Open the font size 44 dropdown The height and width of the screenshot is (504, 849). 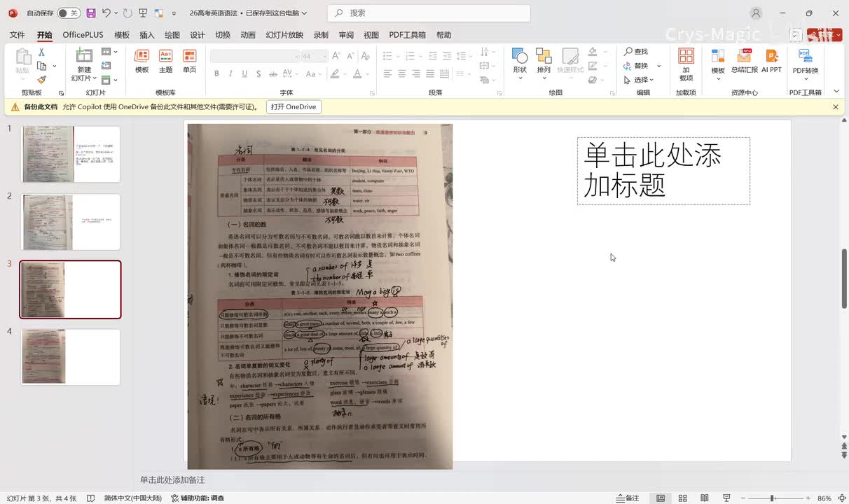click(324, 56)
